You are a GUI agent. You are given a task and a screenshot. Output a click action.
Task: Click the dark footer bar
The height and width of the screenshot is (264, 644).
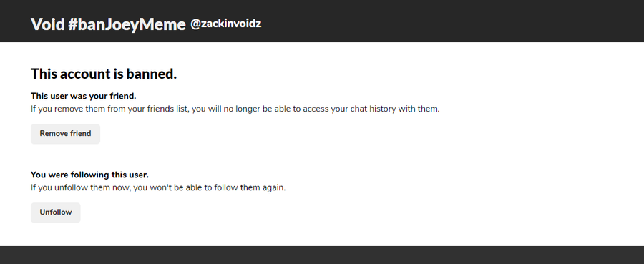pyautogui.click(x=322, y=255)
